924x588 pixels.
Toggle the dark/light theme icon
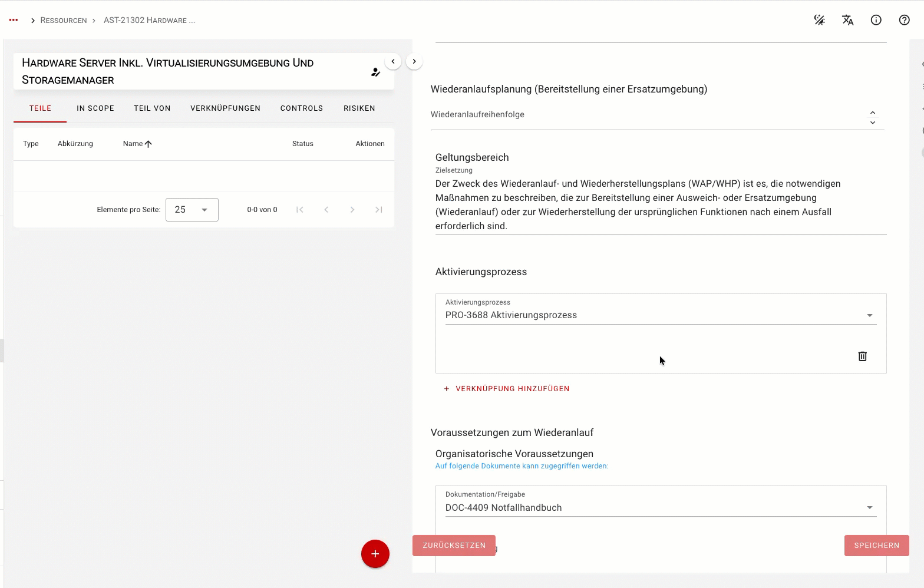pyautogui.click(x=820, y=20)
